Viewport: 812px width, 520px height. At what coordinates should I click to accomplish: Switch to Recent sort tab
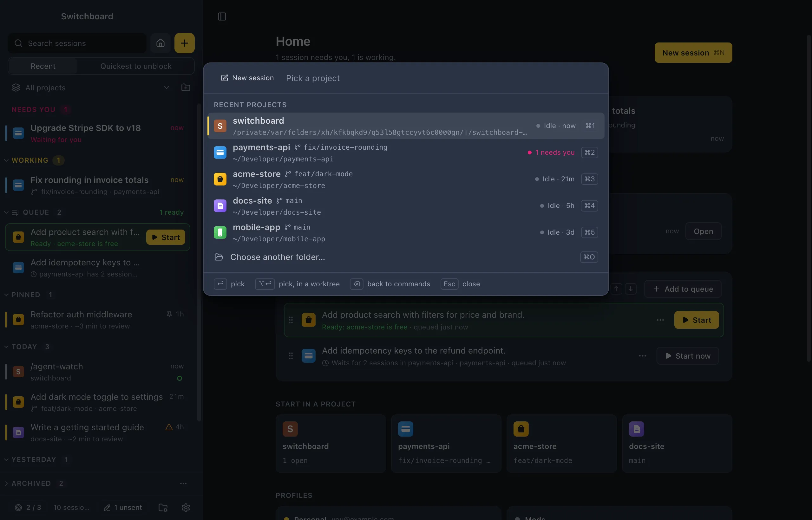(x=43, y=66)
